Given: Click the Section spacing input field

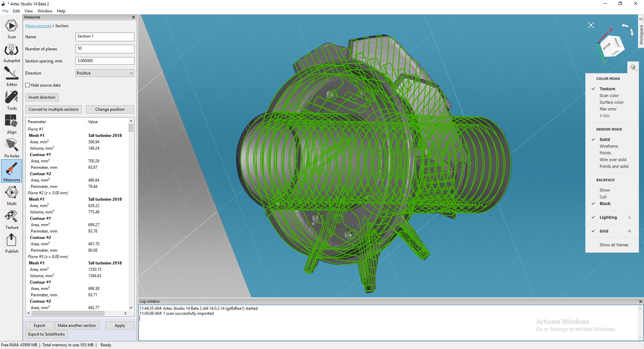Looking at the screenshot, I should [105, 61].
